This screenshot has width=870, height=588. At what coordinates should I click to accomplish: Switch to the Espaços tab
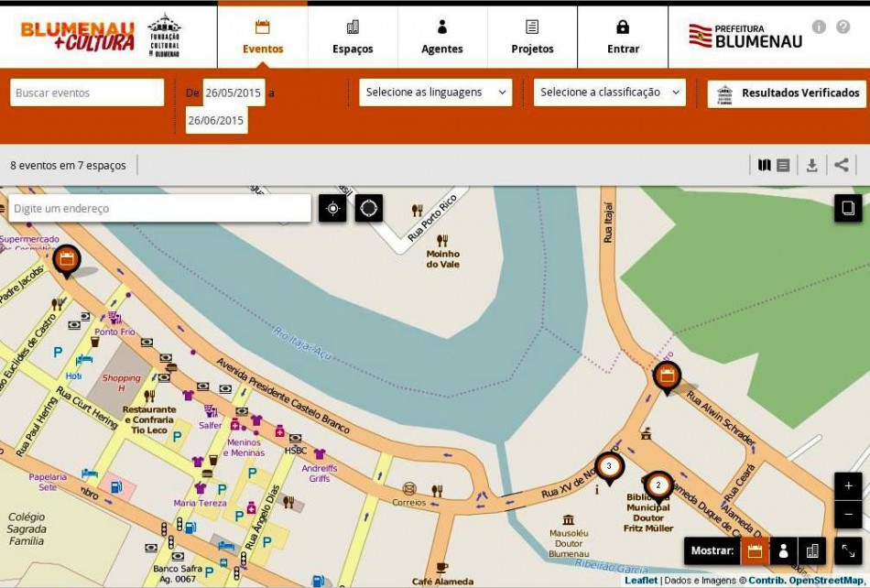353,37
